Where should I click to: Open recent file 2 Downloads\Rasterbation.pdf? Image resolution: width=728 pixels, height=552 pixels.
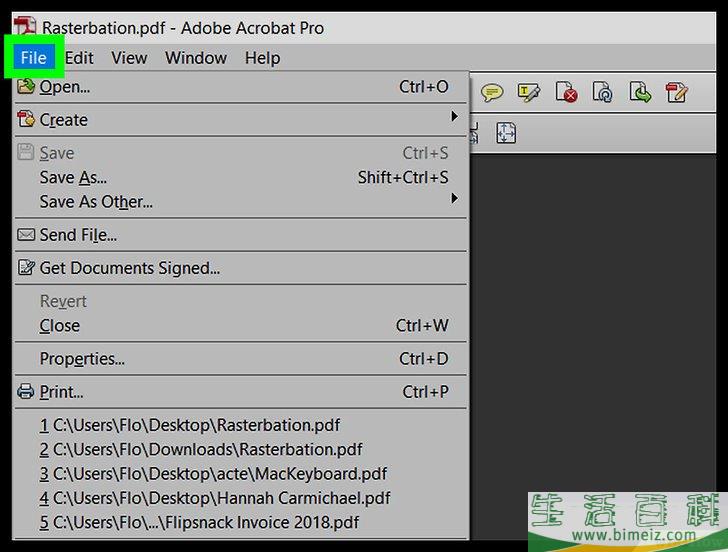point(240,449)
